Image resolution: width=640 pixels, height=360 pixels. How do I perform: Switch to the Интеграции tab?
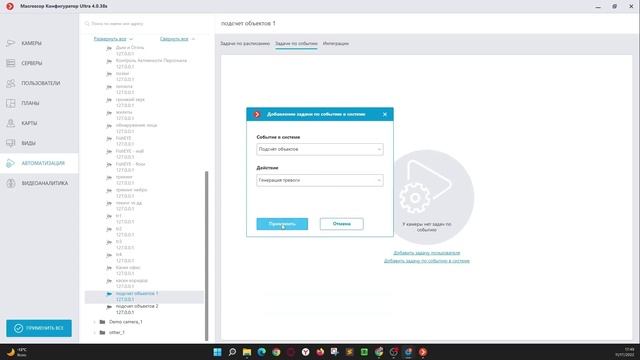336,43
